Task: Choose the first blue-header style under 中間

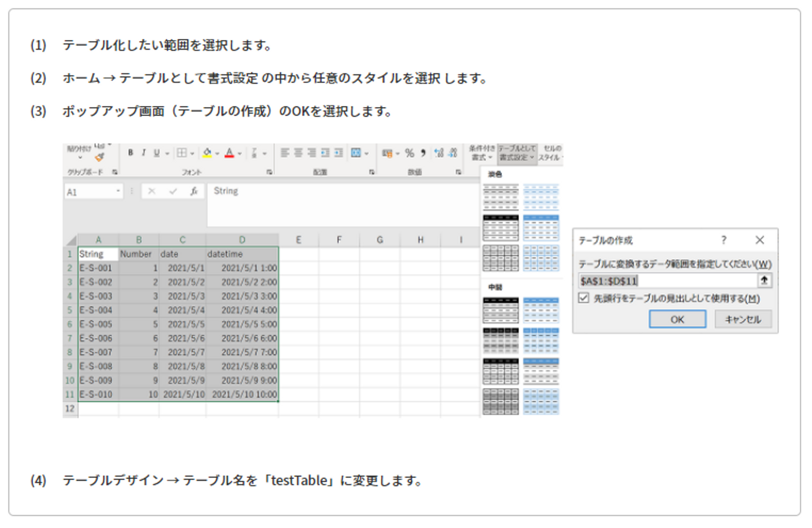Action: coord(541,310)
